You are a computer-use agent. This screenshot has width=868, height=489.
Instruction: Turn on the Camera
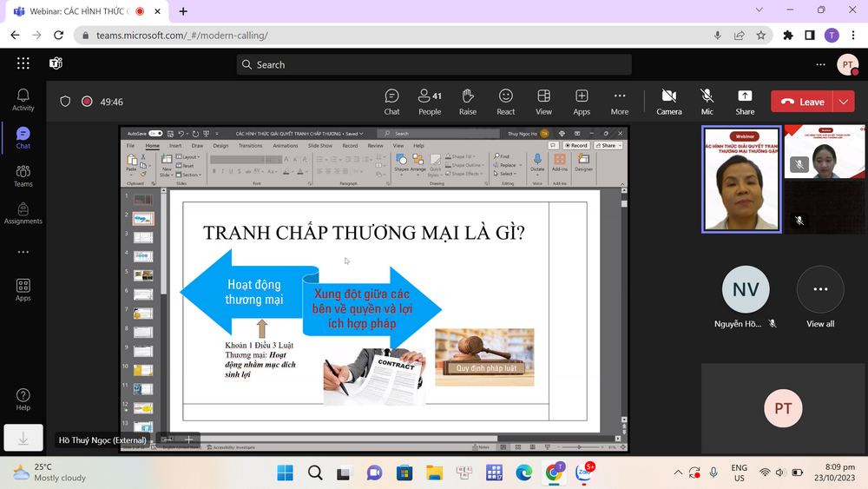point(668,101)
